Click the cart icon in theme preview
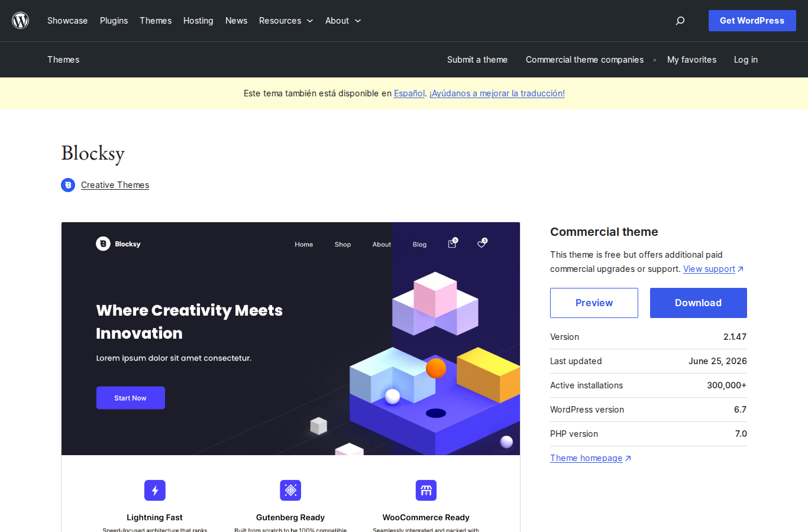 (453, 243)
